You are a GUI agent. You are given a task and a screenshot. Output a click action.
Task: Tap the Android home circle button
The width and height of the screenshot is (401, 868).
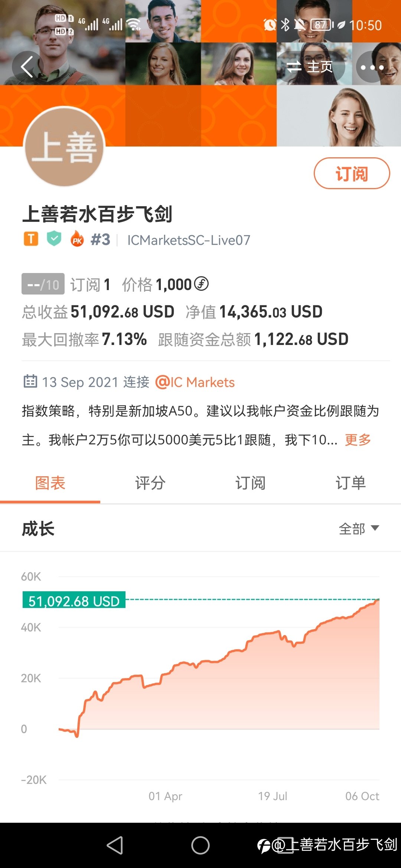pyautogui.click(x=200, y=845)
